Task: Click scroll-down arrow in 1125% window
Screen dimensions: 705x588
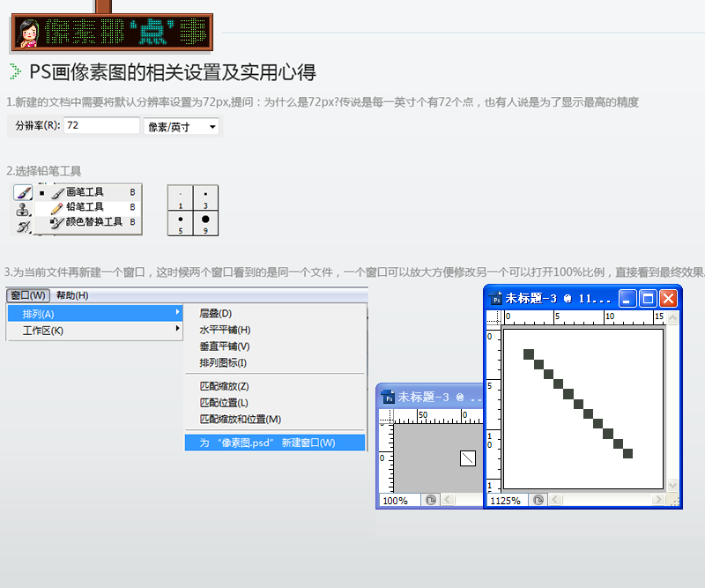Action: [x=673, y=485]
